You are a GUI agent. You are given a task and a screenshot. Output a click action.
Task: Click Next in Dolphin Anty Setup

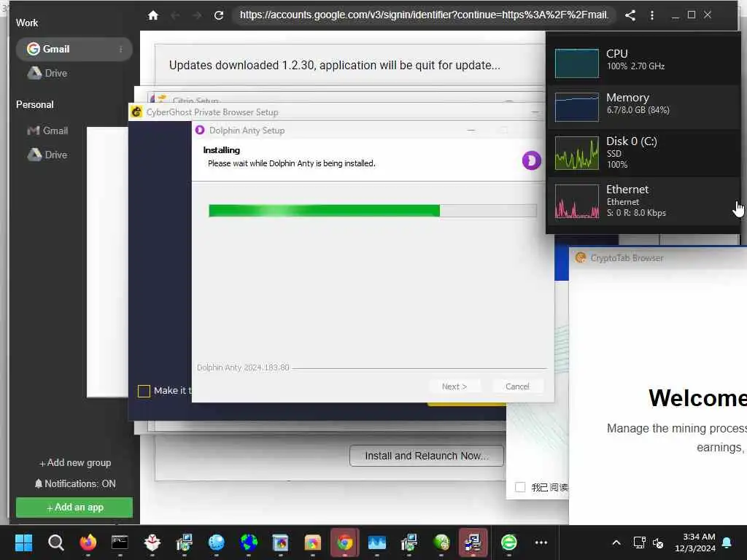tap(454, 386)
